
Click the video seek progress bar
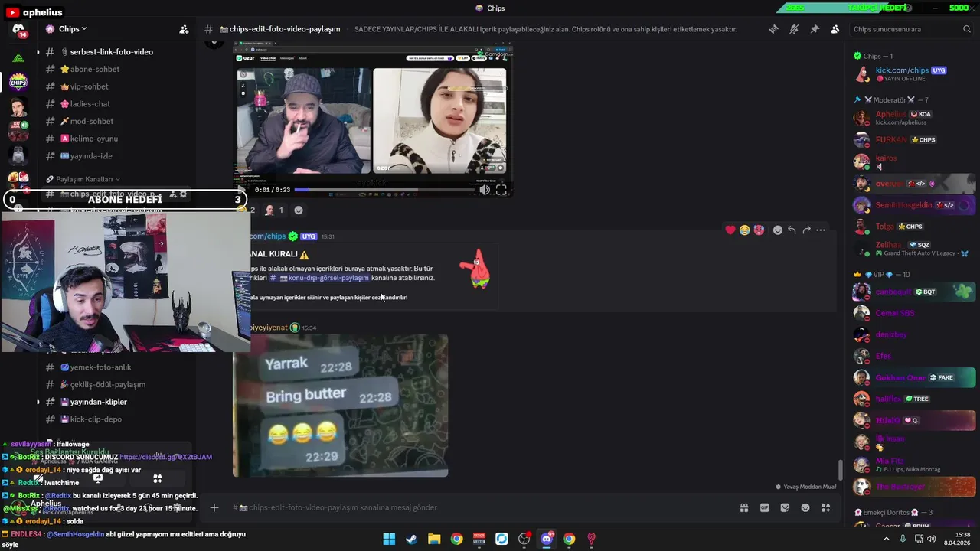coord(385,190)
